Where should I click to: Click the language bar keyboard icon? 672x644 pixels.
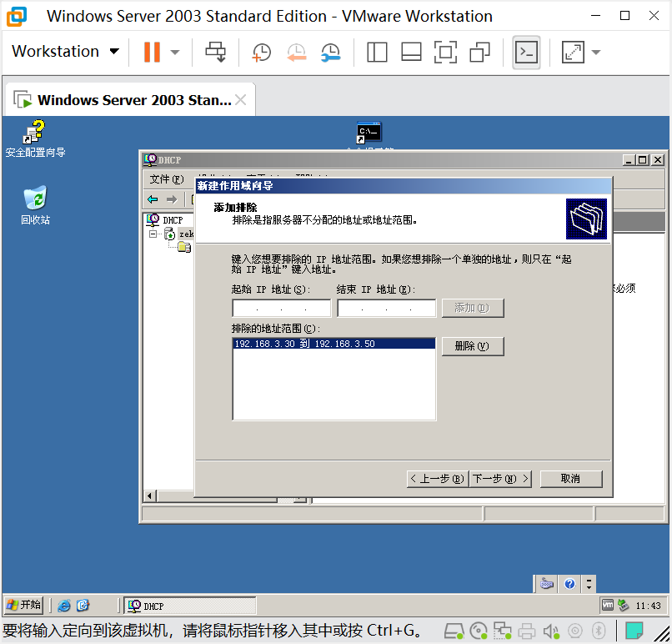pos(546,584)
